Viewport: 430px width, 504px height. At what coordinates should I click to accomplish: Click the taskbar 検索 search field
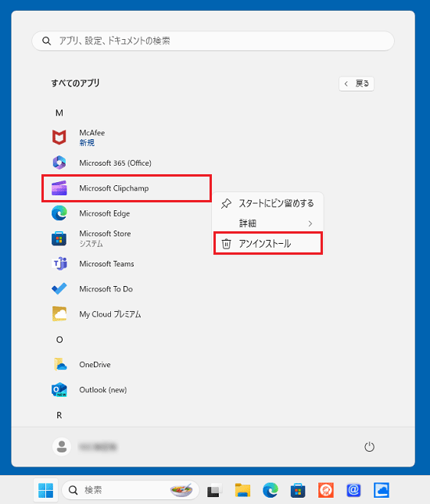coord(131,490)
